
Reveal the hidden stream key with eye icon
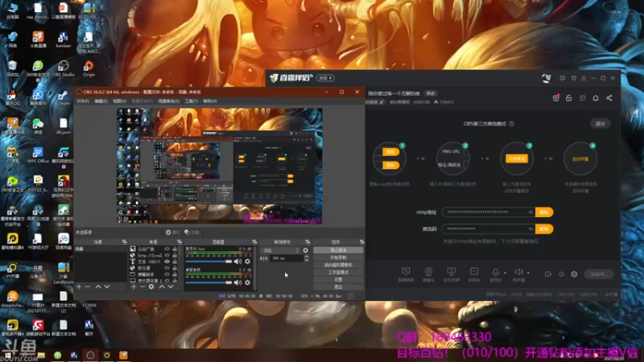click(x=530, y=229)
